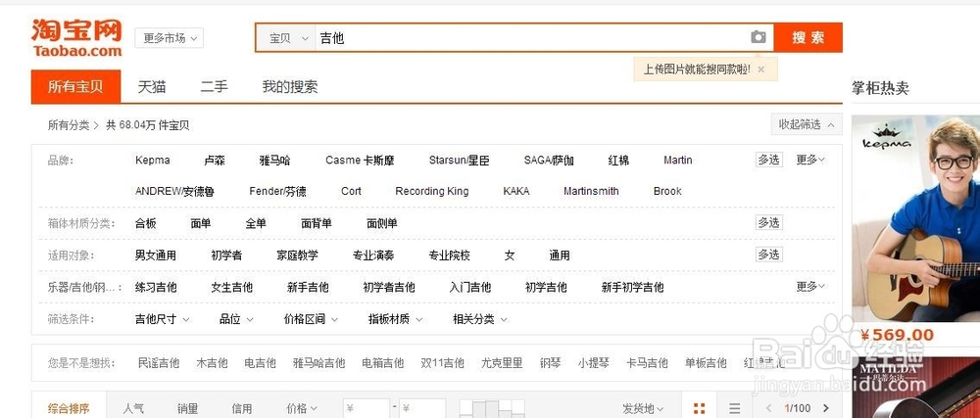
Task: Choose 新手初学吉他 category
Action: tap(632, 287)
